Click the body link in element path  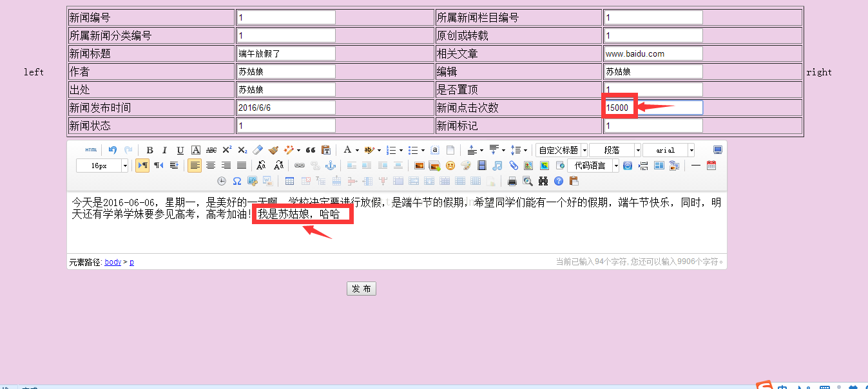point(113,262)
